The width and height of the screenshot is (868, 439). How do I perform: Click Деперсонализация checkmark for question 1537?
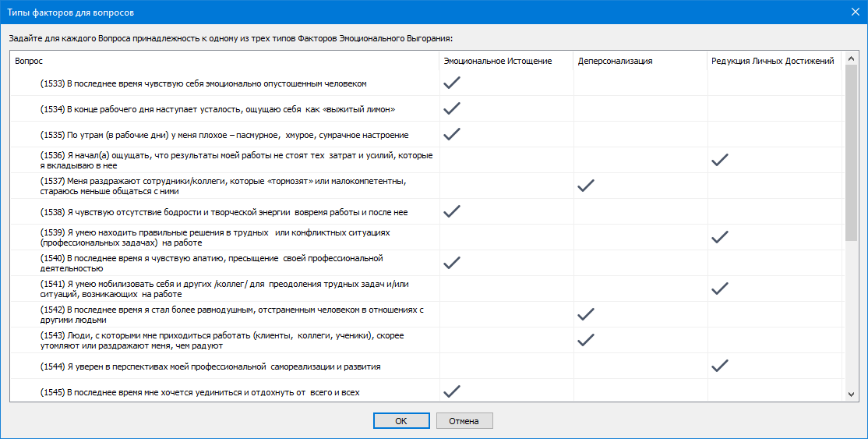click(586, 186)
